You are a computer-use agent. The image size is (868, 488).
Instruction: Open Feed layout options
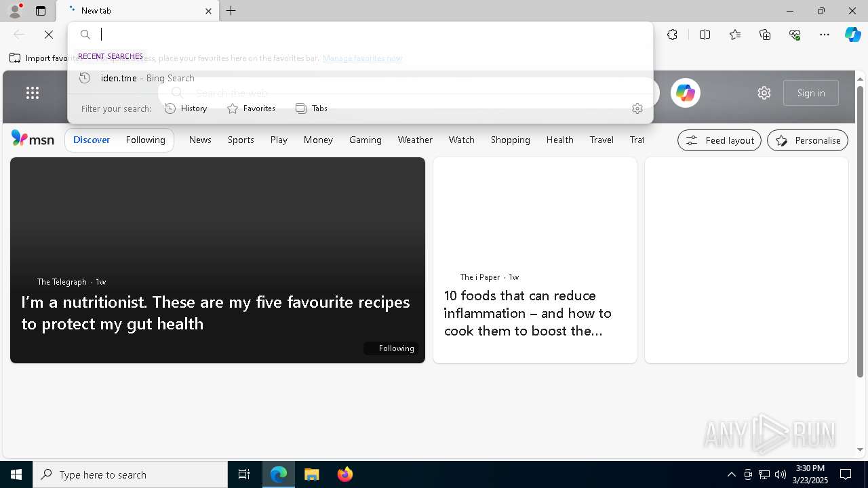[719, 140]
